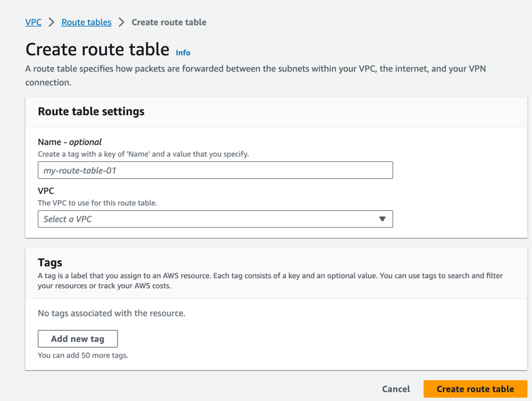Click the breadcrumb chevron after Route tables
This screenshot has height=401, width=532.
(x=121, y=22)
